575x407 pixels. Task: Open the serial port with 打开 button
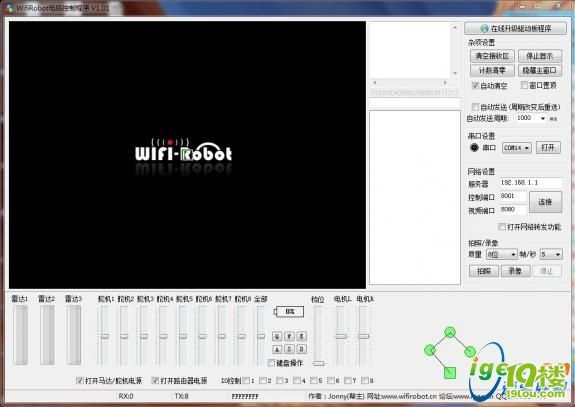coord(548,147)
